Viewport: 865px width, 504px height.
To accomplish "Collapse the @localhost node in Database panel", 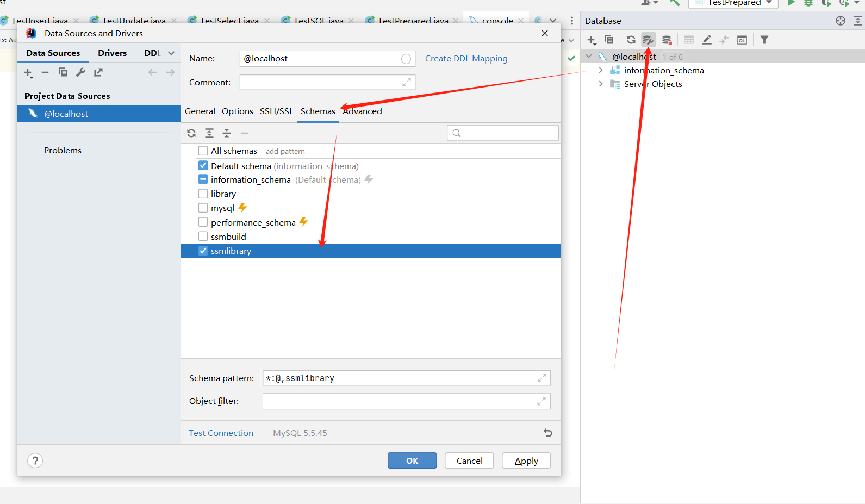I will click(x=589, y=56).
